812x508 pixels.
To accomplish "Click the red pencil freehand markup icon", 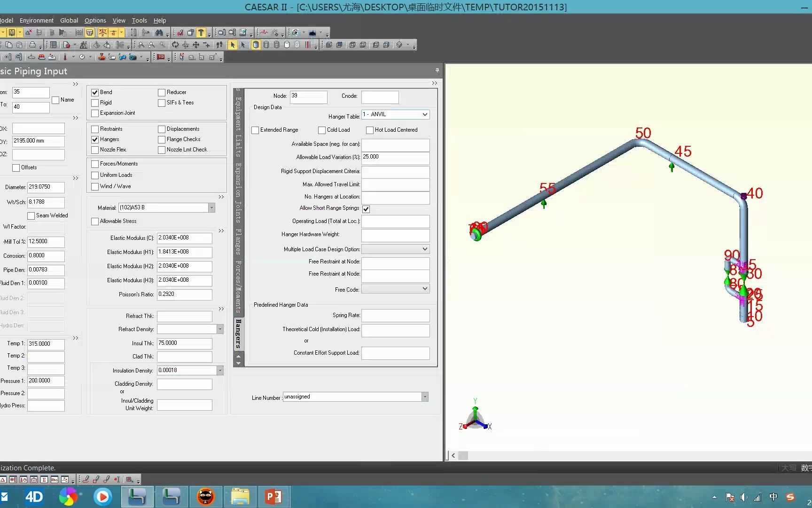I will (x=86, y=480).
